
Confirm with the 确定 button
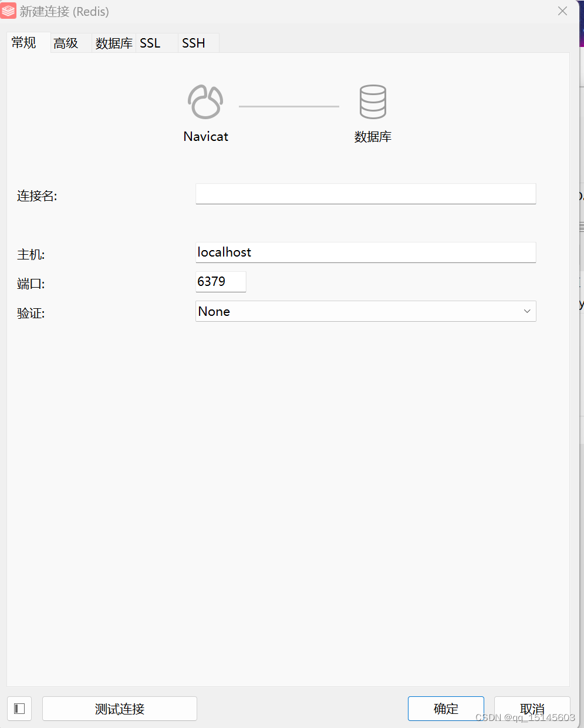[446, 709]
